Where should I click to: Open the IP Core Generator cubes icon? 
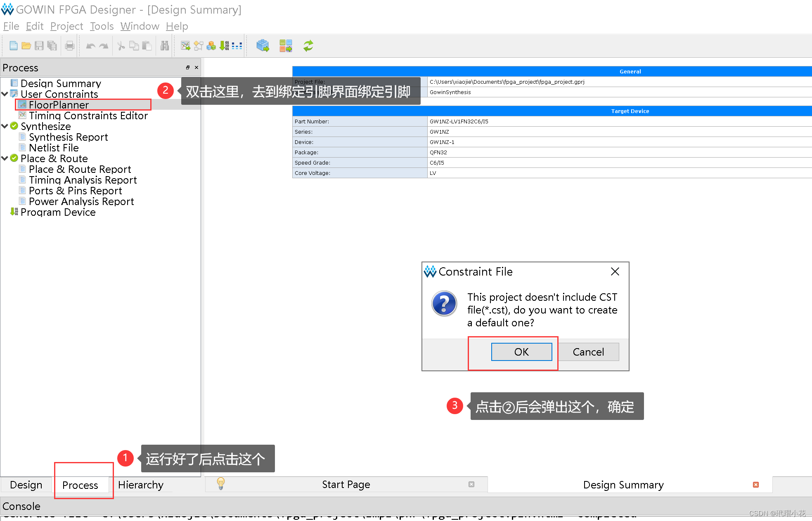coord(211,46)
